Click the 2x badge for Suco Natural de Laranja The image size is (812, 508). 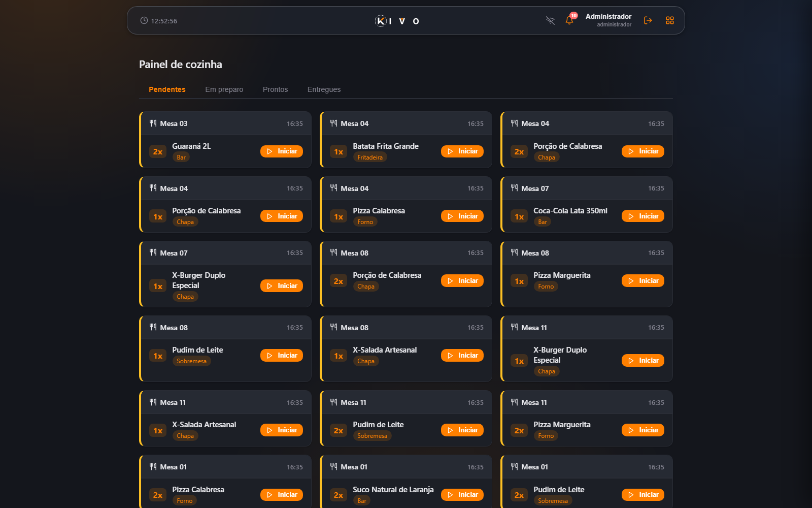(339, 495)
